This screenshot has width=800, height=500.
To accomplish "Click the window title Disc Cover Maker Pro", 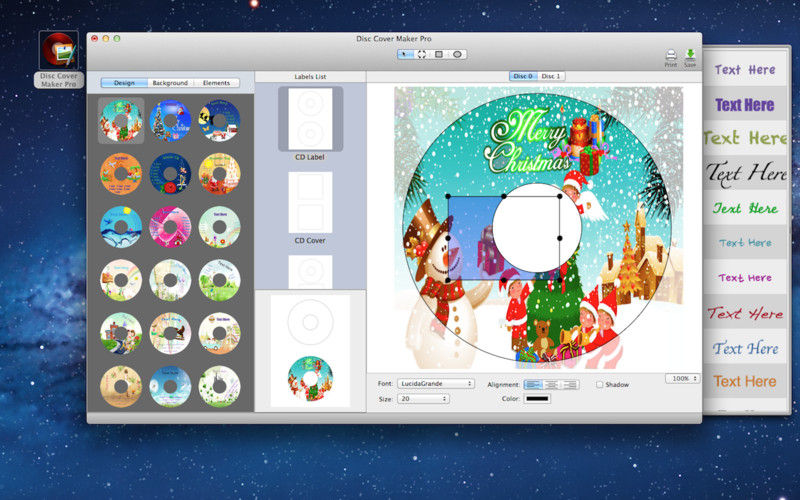I will point(394,39).
